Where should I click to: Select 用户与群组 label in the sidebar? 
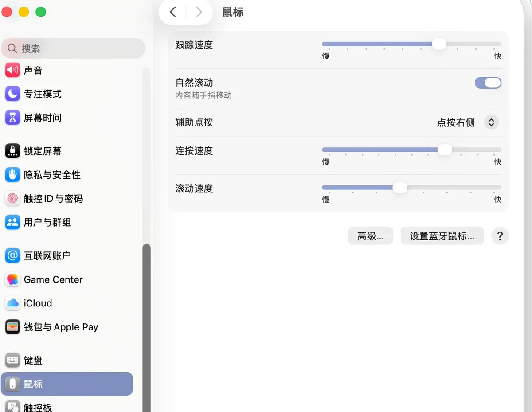click(47, 222)
